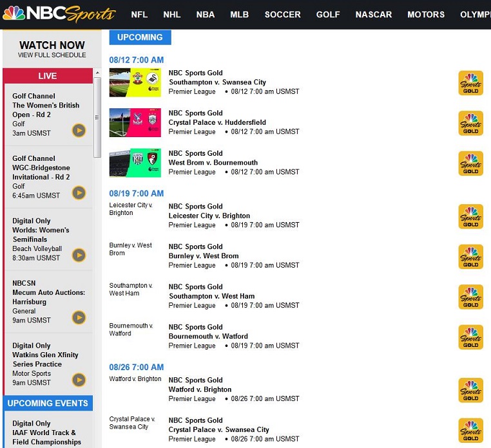Play Mecum Auto Auctions: Harrisburg stream
This screenshot has height=448, width=491.
(79, 317)
